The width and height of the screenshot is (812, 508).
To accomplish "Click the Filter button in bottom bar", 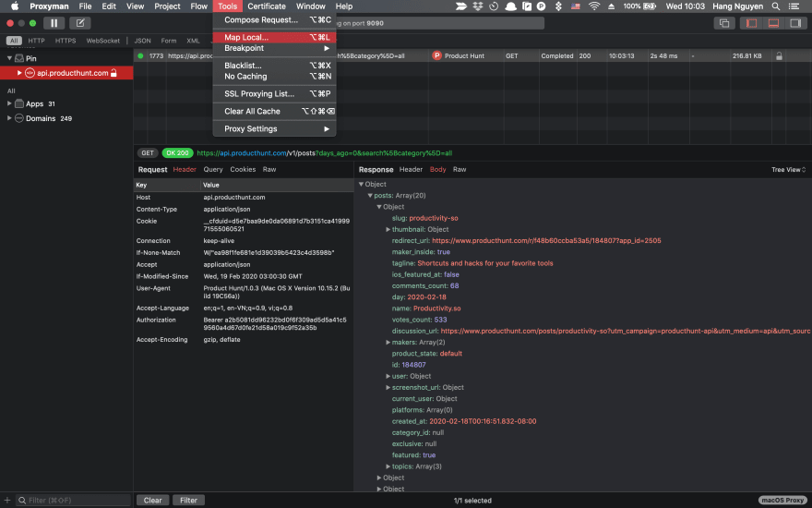I will [188, 501].
